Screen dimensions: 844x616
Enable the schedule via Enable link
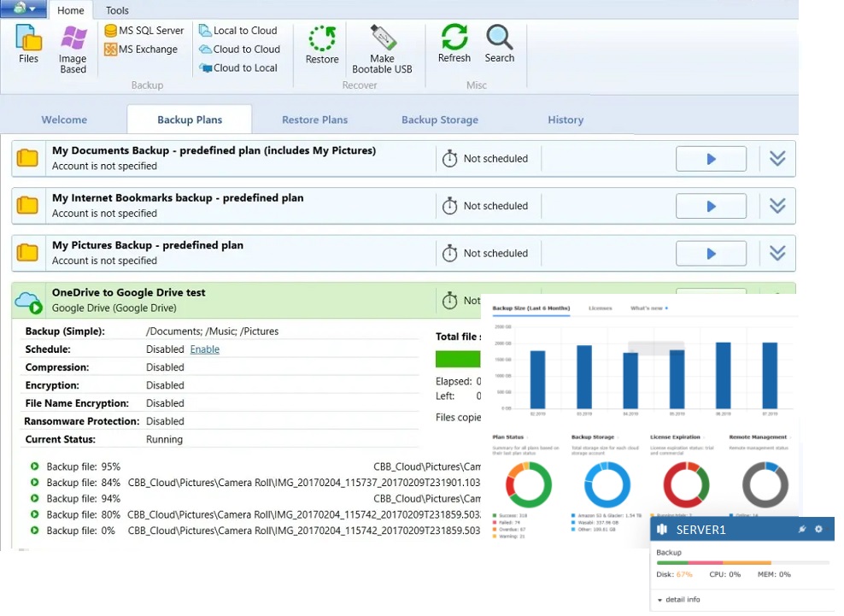click(x=204, y=349)
